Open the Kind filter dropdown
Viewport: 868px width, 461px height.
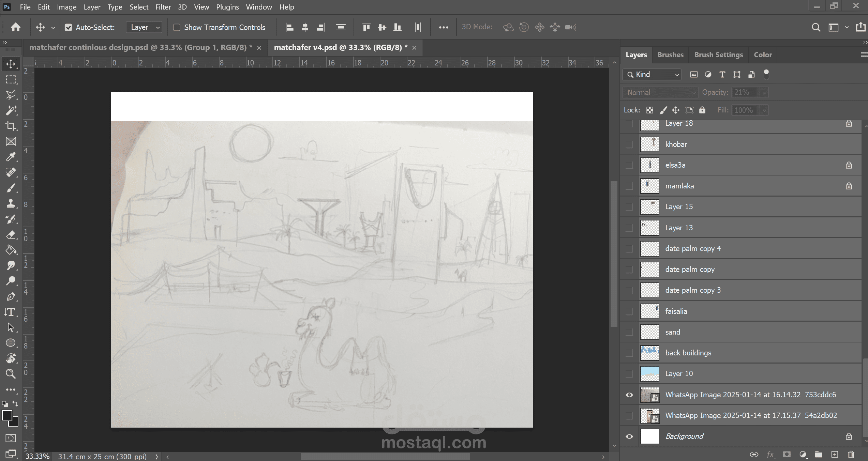click(x=652, y=75)
